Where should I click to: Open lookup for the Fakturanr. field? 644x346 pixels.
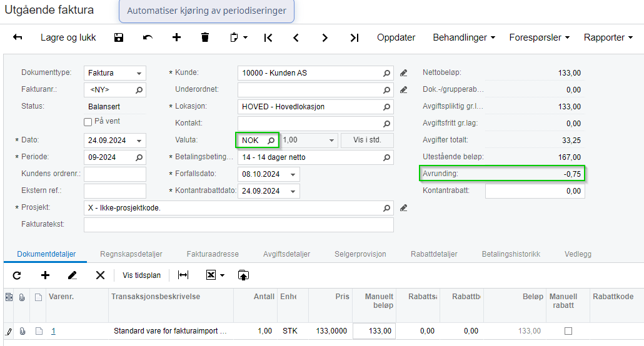[139, 89]
